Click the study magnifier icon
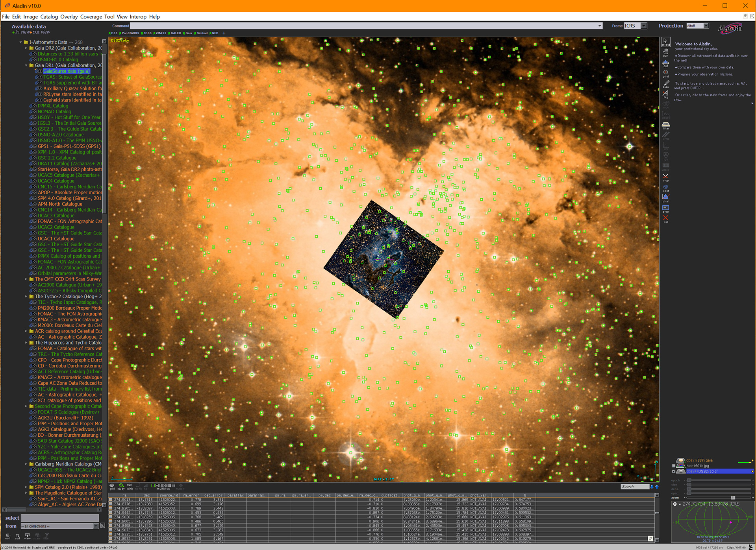The image size is (756, 550). (121, 487)
